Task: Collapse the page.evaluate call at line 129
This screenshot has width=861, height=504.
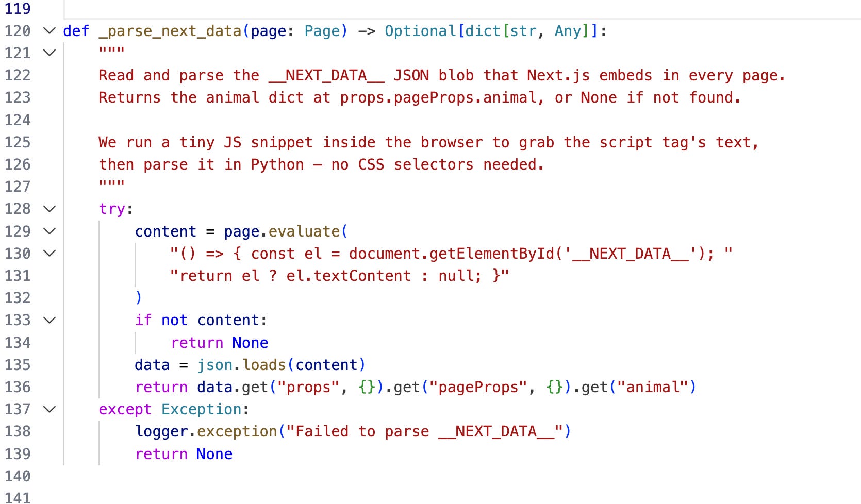Action: pyautogui.click(x=49, y=231)
